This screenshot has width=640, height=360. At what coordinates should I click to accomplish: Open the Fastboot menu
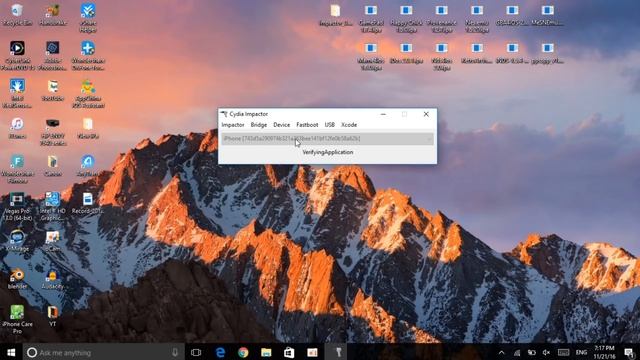point(307,125)
